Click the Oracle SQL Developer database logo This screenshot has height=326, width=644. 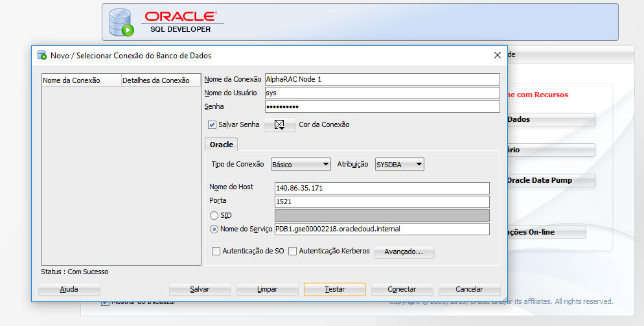[122, 23]
